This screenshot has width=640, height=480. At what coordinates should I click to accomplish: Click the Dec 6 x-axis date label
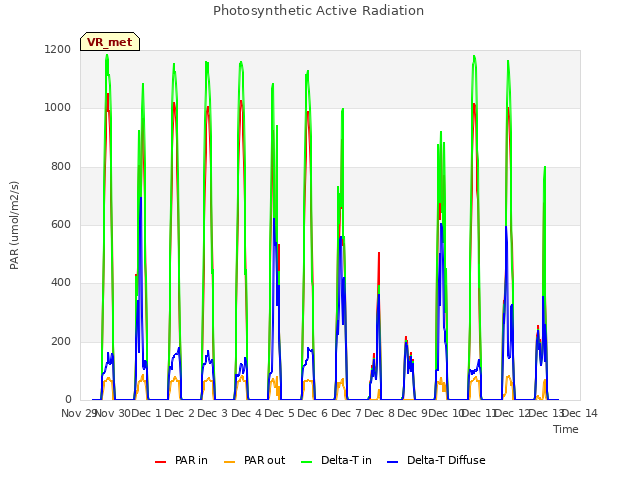point(313,413)
